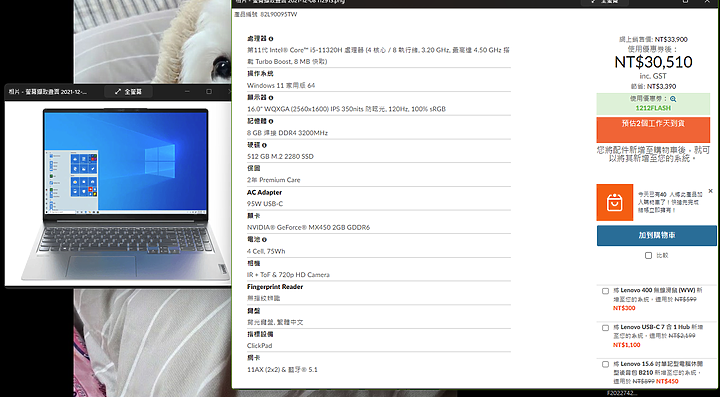
Task: Click the AC Adapter heading
Action: pyautogui.click(x=264, y=192)
